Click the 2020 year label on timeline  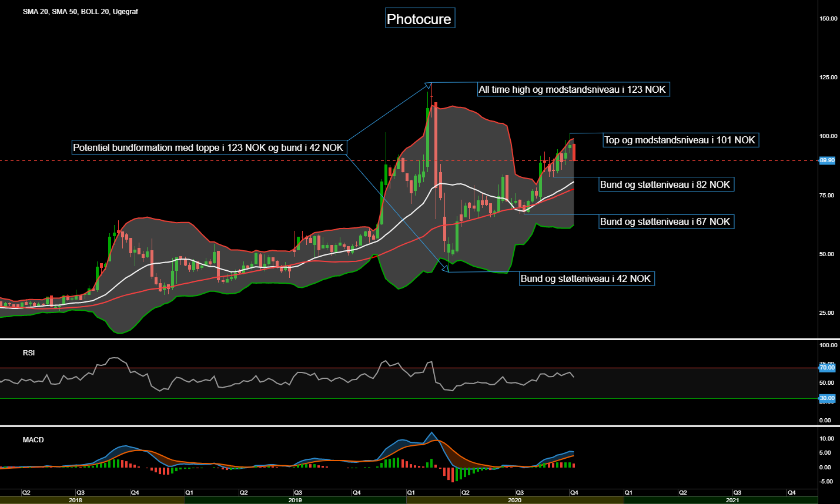(x=514, y=500)
